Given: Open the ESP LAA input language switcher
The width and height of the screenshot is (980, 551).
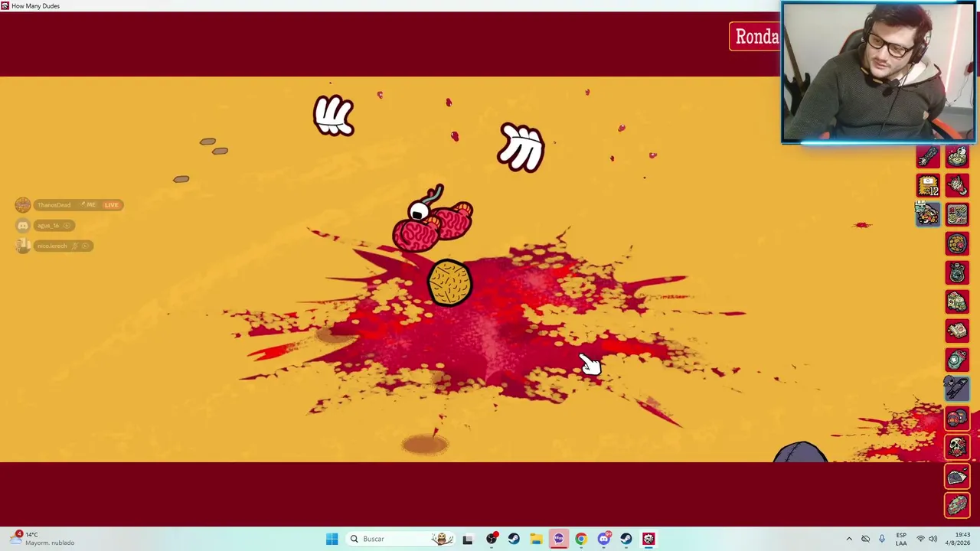Looking at the screenshot, I should [901, 539].
